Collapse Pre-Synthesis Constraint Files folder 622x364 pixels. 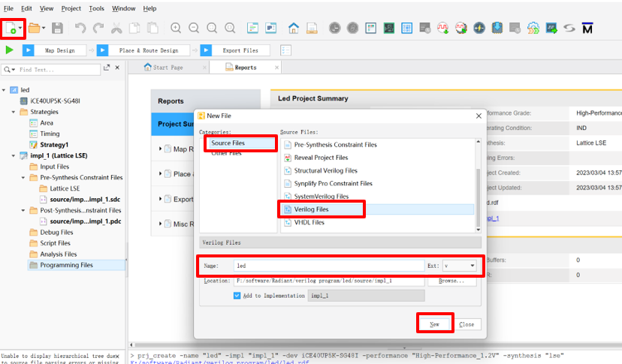point(23,177)
